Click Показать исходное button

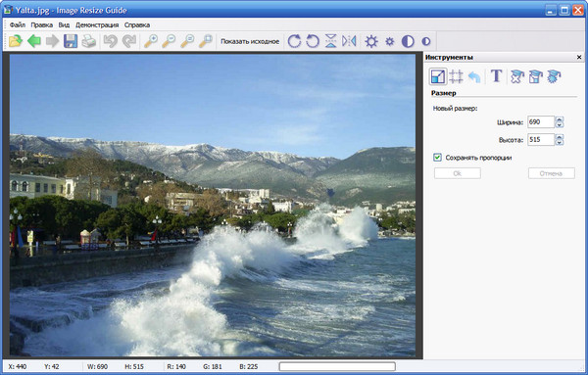pos(250,41)
